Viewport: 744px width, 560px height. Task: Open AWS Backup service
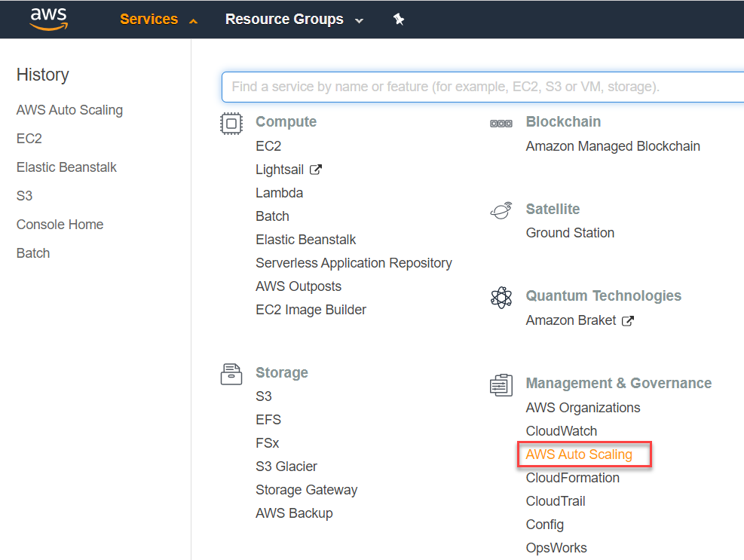[x=294, y=513]
